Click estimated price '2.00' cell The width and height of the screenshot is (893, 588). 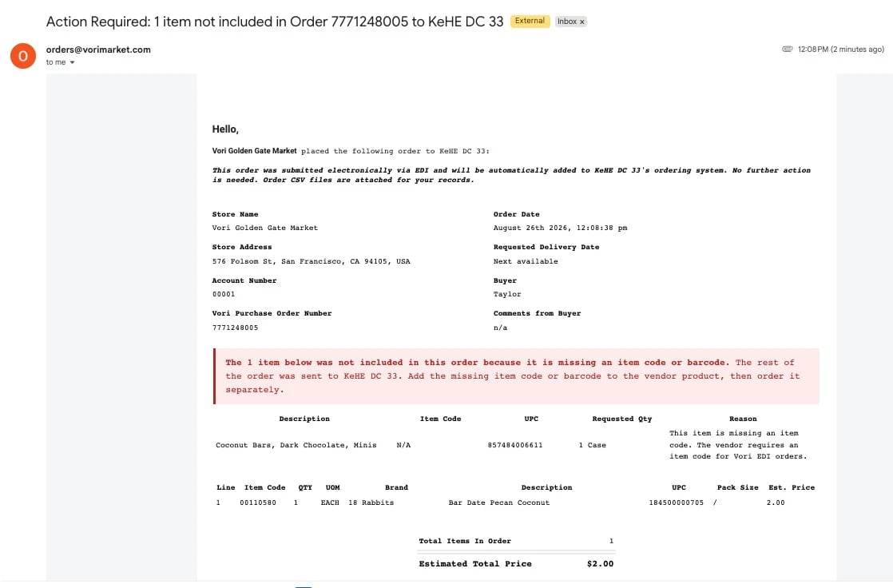[776, 503]
